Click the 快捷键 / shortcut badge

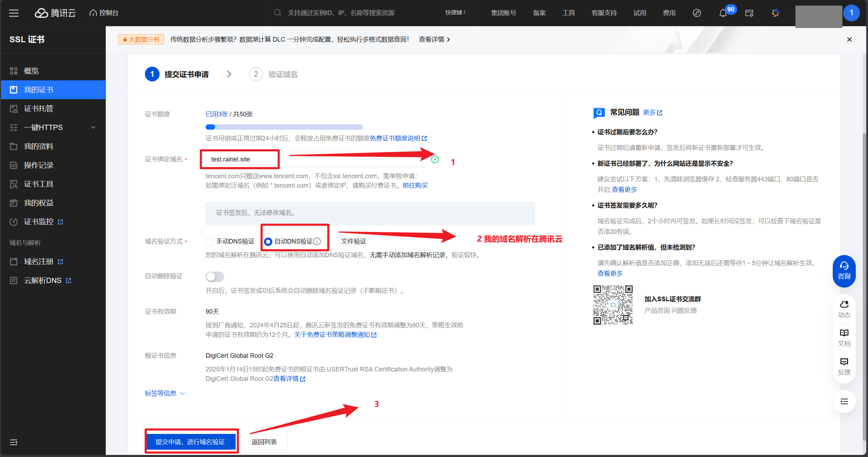(x=456, y=13)
